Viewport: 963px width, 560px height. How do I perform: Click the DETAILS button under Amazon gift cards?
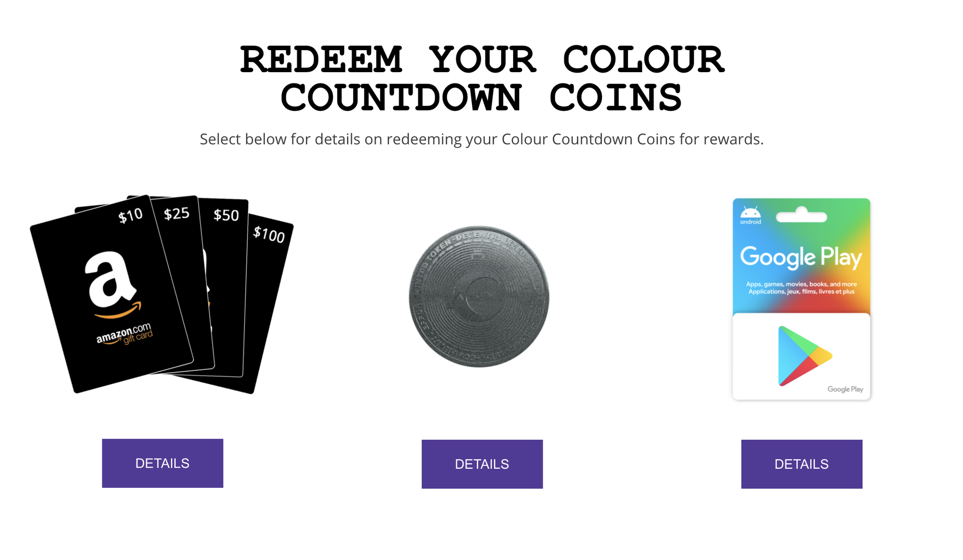(163, 463)
